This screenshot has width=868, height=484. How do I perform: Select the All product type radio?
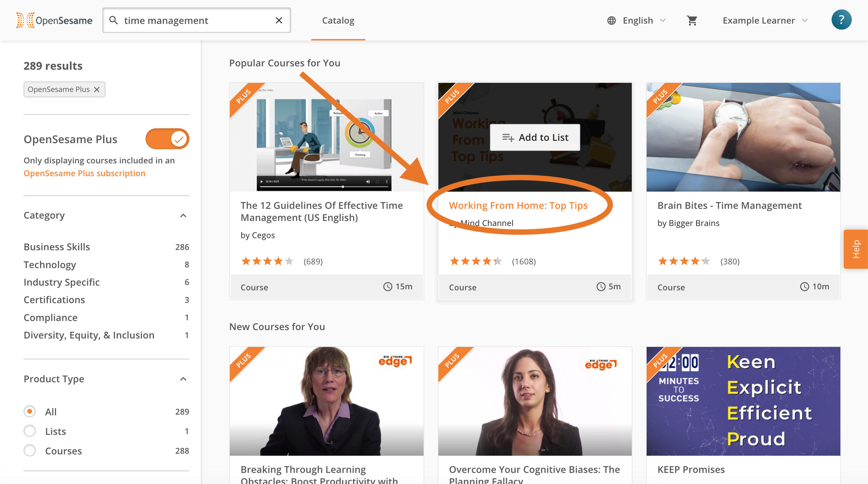(x=30, y=411)
